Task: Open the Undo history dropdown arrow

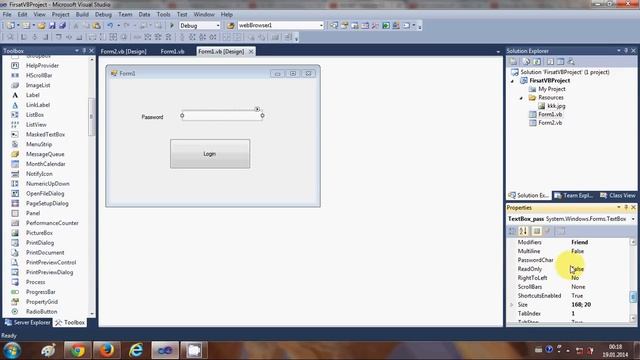Action: [118, 25]
